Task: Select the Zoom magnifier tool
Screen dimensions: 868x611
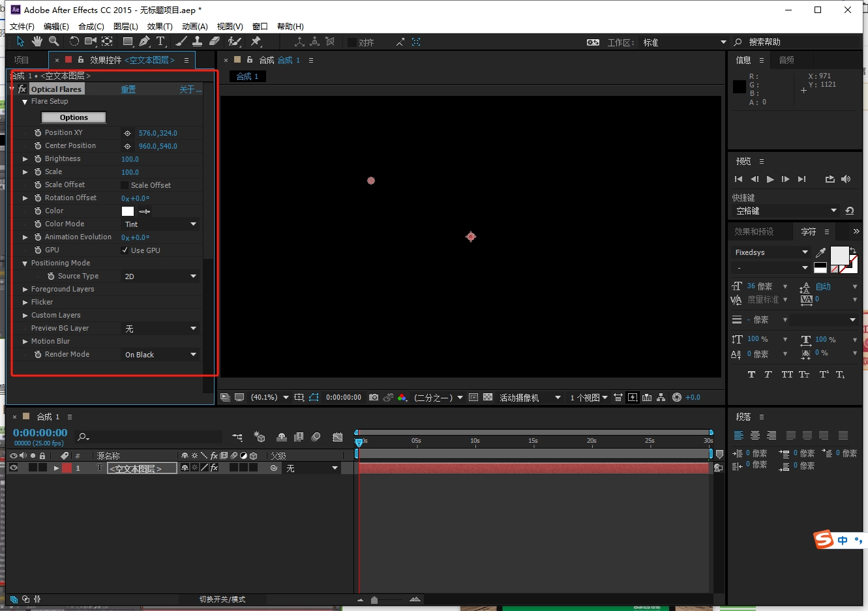Action: (x=54, y=42)
